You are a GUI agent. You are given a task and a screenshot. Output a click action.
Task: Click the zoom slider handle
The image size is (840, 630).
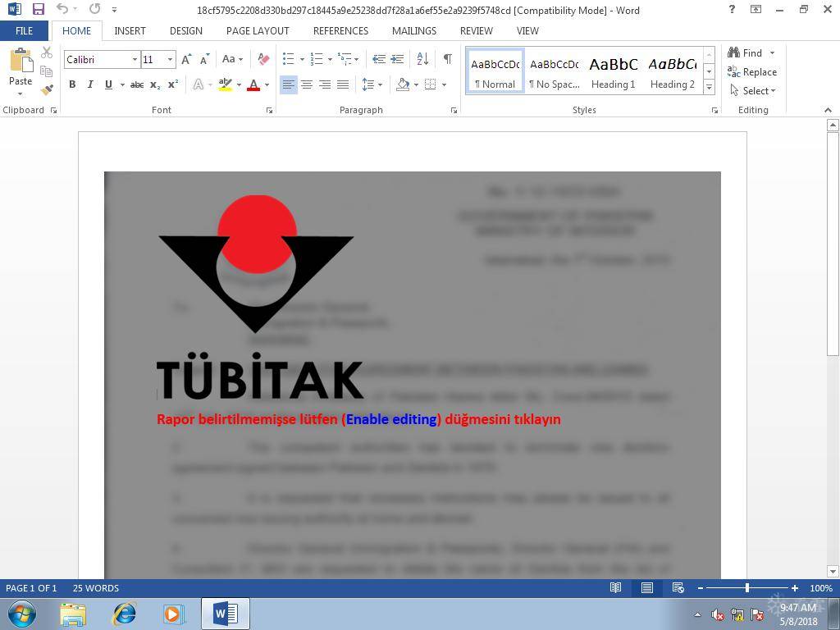[746, 588]
